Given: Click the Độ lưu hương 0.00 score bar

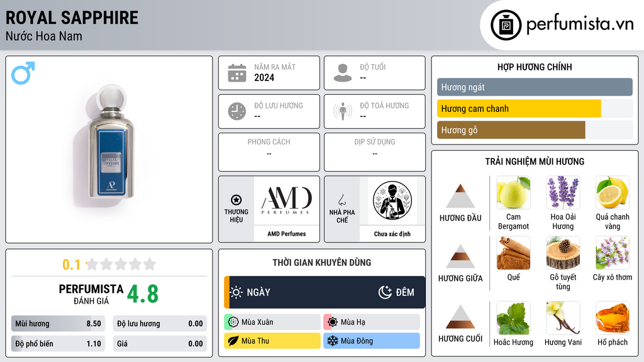Looking at the screenshot, I should click(160, 324).
